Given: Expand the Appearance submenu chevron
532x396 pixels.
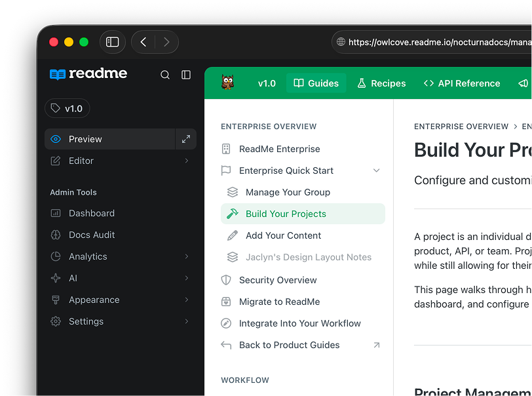Looking at the screenshot, I should pos(187,300).
